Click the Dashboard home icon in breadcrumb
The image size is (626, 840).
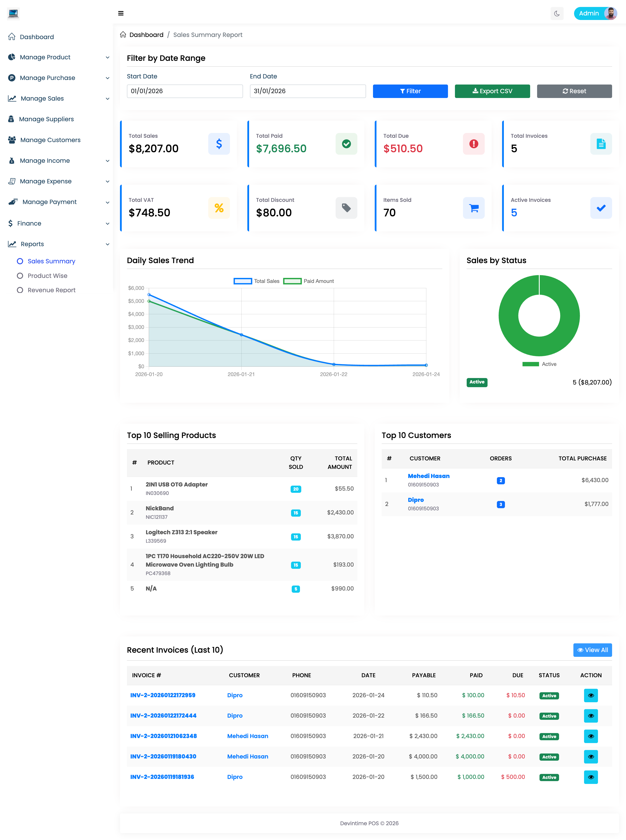(123, 35)
